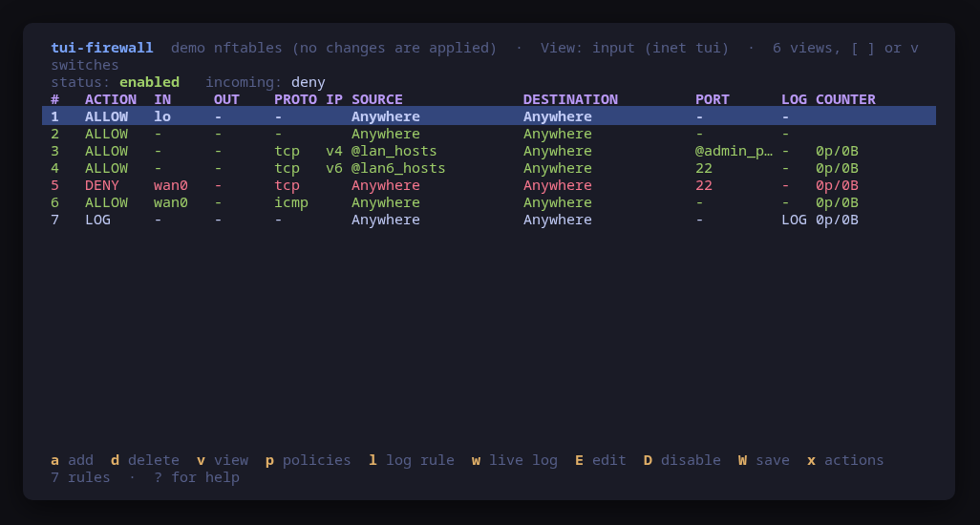Click the 'v view' shortcut hint
Image resolution: width=980 pixels, height=525 pixels.
(223, 460)
